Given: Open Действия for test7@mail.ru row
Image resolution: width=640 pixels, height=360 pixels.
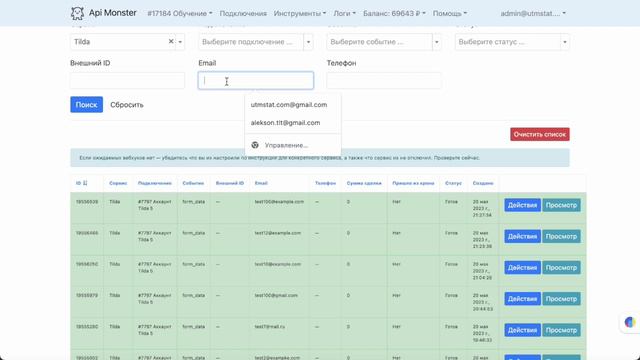Looking at the screenshot, I should (x=522, y=330).
